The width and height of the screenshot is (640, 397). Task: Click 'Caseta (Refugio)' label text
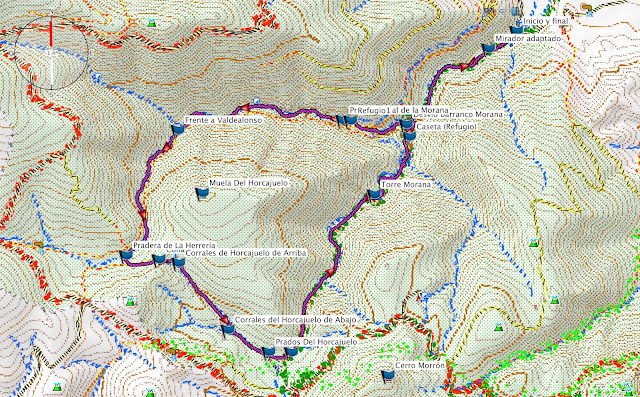click(446, 127)
